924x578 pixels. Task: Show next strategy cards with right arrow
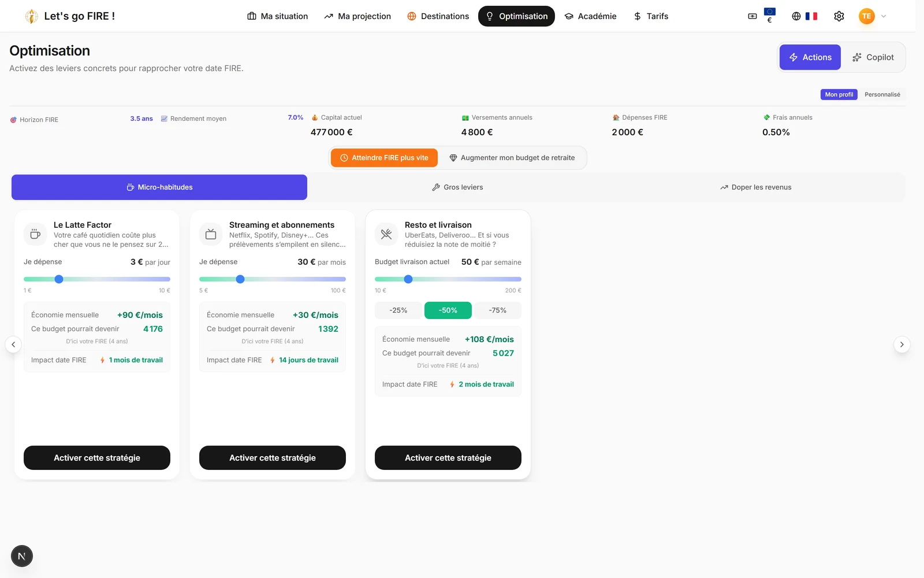pyautogui.click(x=901, y=344)
